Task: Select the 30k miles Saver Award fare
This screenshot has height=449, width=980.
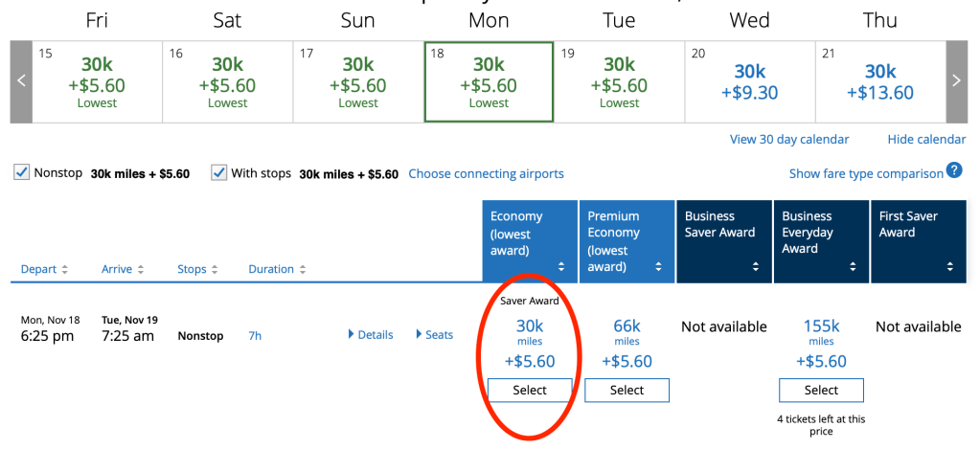Action: pyautogui.click(x=530, y=391)
